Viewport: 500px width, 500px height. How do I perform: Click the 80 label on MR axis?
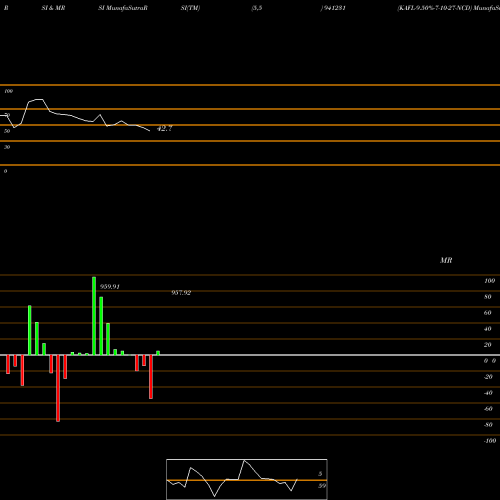click(x=488, y=297)
